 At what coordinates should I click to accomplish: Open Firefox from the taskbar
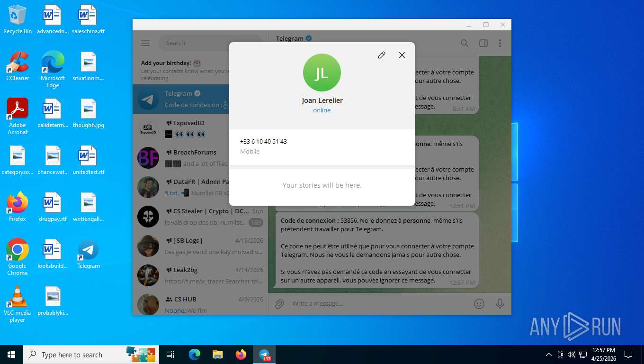tap(241, 355)
